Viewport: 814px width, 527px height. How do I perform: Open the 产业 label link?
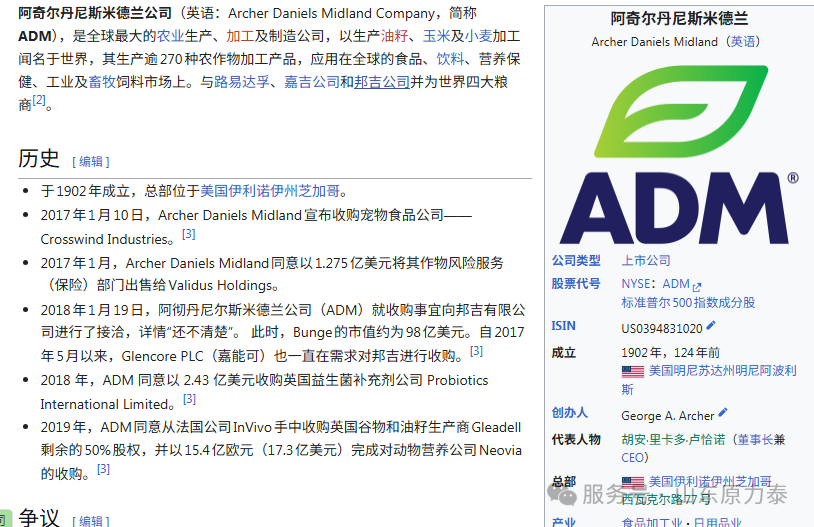pyautogui.click(x=564, y=522)
